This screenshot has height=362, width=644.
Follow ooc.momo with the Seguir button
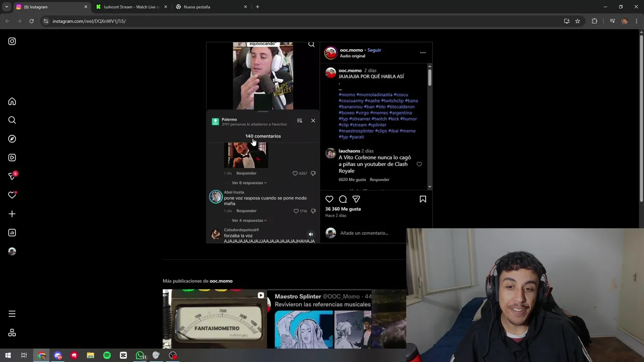pyautogui.click(x=374, y=50)
